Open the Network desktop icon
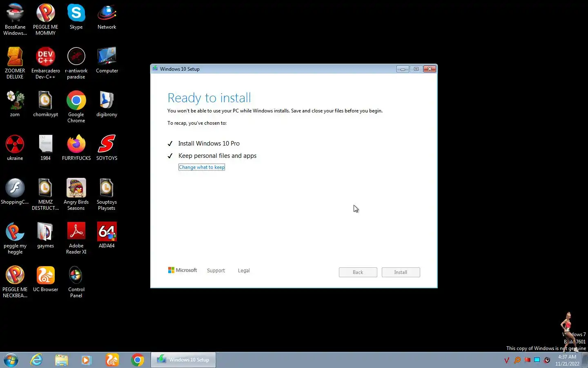 [x=107, y=16]
